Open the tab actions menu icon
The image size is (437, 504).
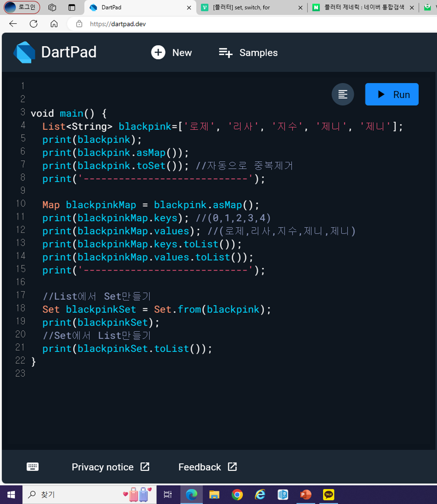[x=72, y=8]
